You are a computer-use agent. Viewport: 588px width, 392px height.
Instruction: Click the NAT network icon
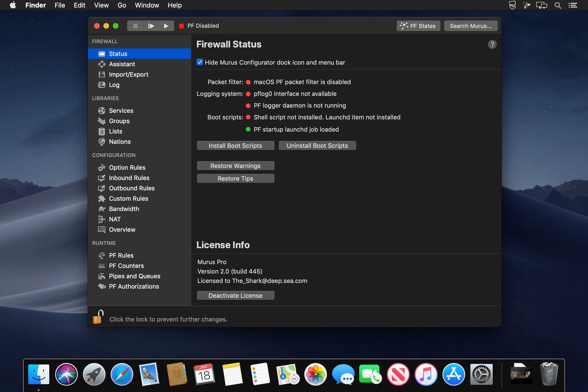tap(102, 219)
